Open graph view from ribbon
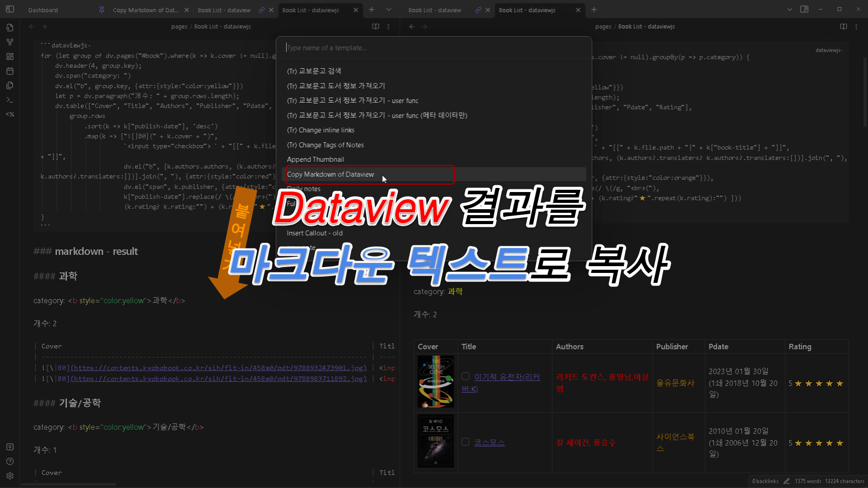The image size is (868, 488). [x=10, y=42]
